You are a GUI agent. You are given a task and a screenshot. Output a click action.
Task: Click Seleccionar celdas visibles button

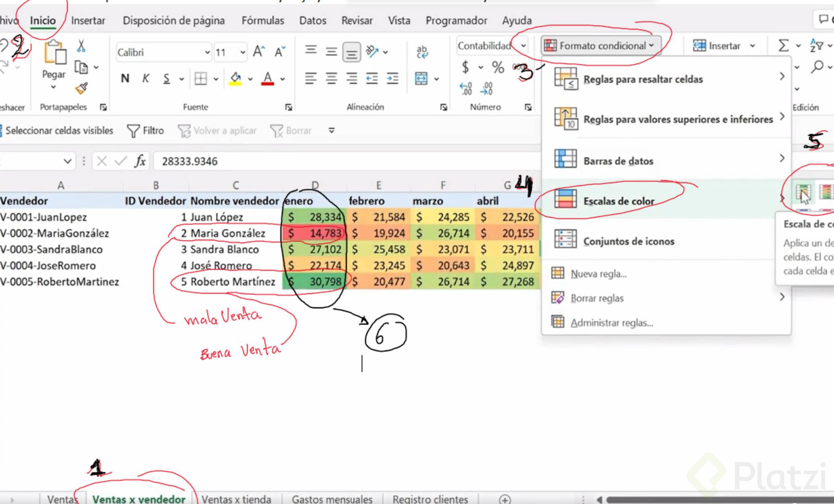coord(59,131)
